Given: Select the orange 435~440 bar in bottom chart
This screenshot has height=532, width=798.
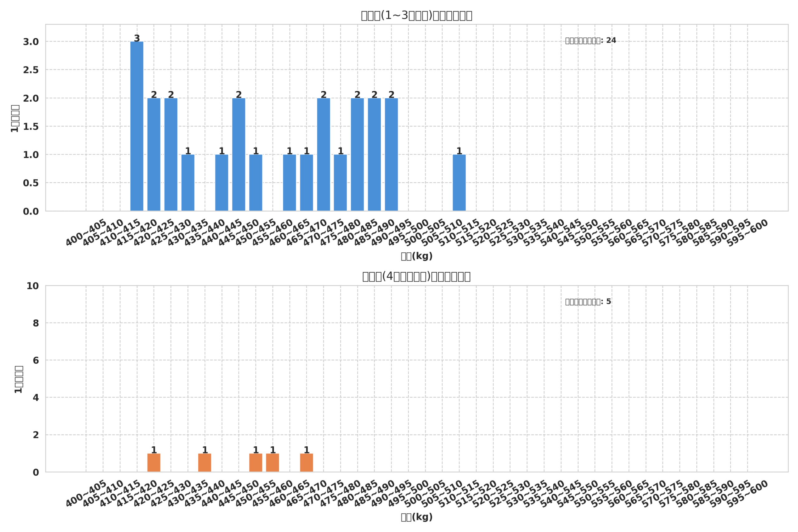Looking at the screenshot, I should tap(204, 463).
